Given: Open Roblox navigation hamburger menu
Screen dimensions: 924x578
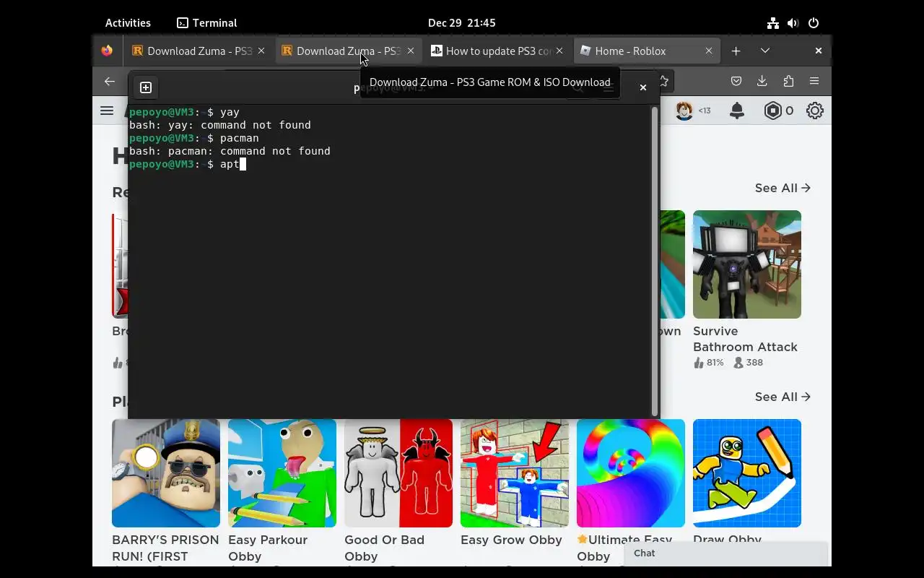Looking at the screenshot, I should pyautogui.click(x=107, y=111).
